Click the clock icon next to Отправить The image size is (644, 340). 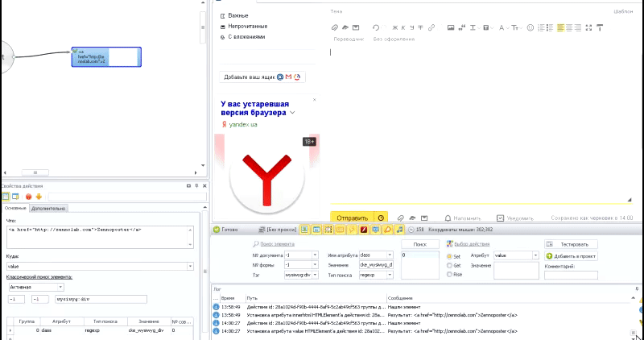(381, 218)
